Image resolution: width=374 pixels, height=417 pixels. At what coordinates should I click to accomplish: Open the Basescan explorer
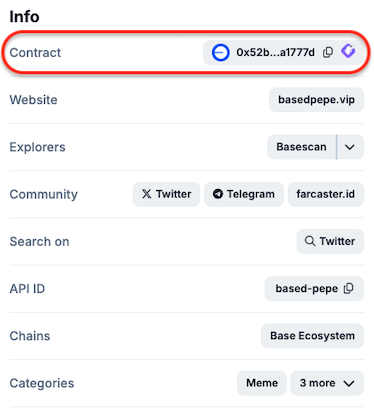301,147
